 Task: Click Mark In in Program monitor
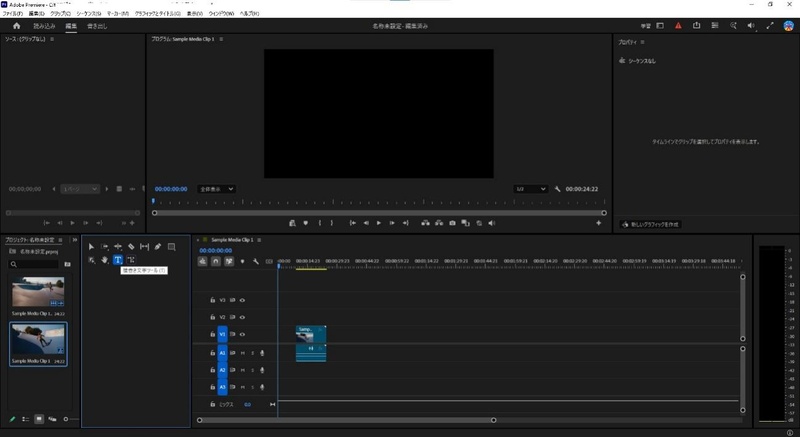(320, 223)
